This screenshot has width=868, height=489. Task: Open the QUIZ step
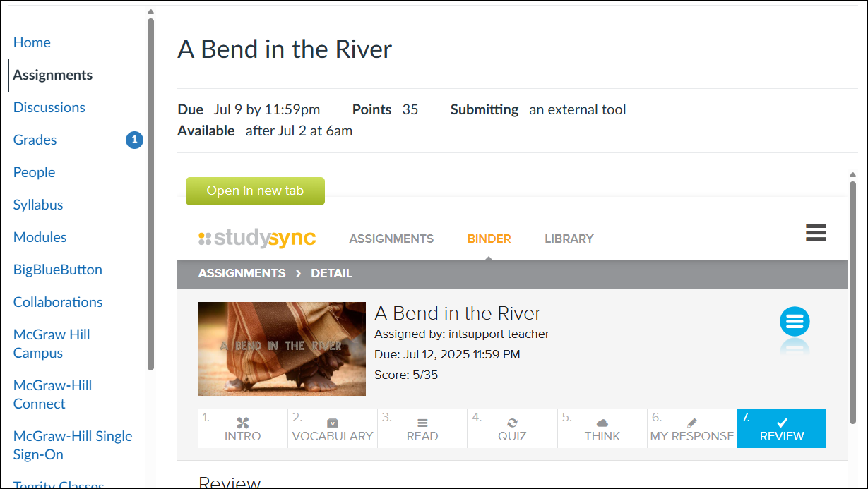click(512, 428)
